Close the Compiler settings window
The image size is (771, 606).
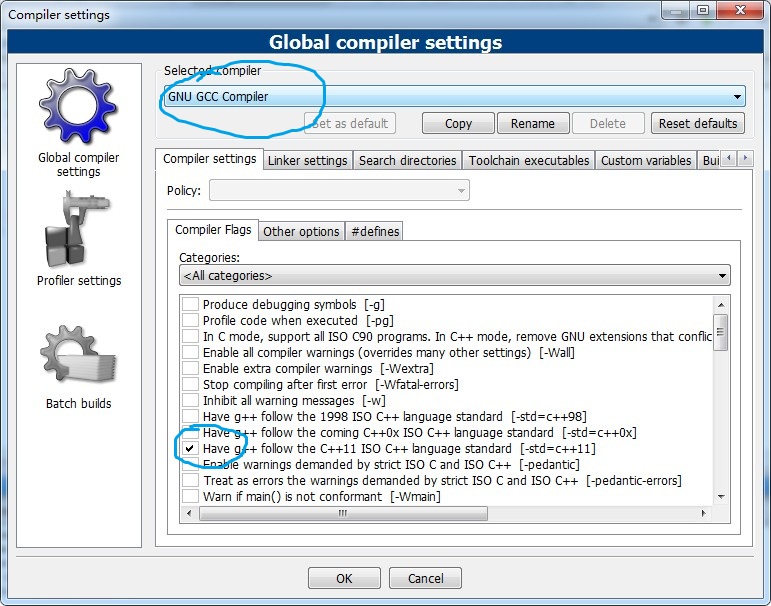point(741,10)
